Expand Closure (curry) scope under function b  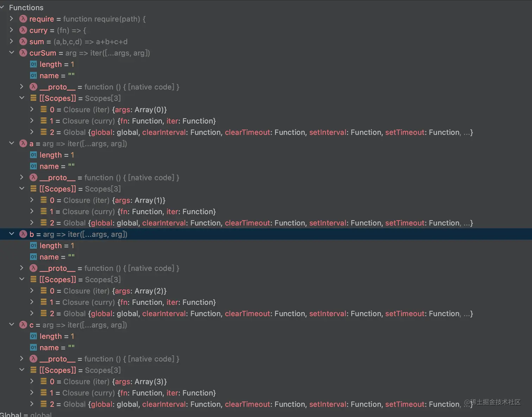32,302
